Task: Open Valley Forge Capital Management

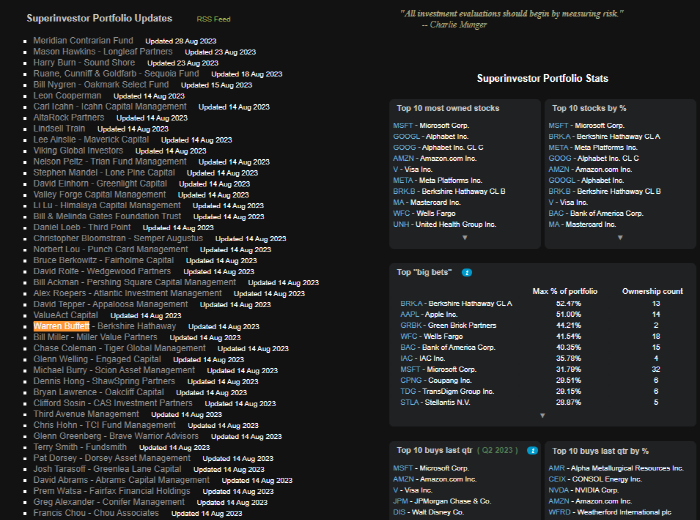Action: click(x=100, y=195)
